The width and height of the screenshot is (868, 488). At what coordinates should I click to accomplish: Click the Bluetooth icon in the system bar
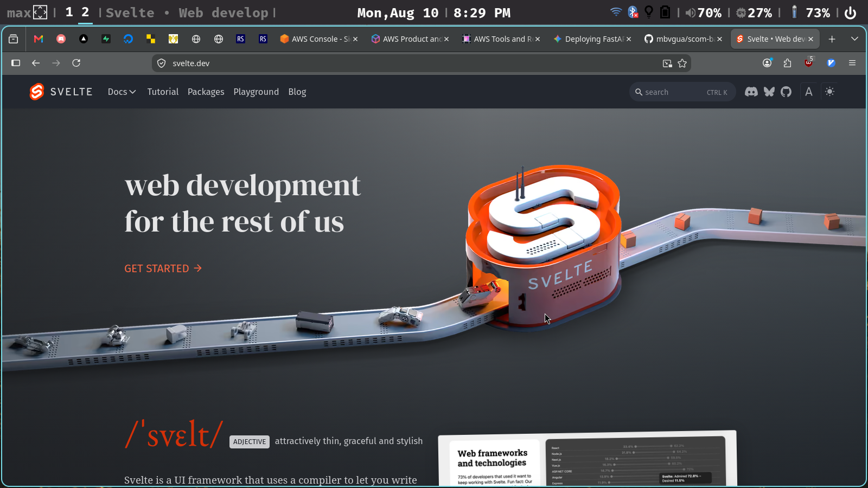click(x=633, y=12)
